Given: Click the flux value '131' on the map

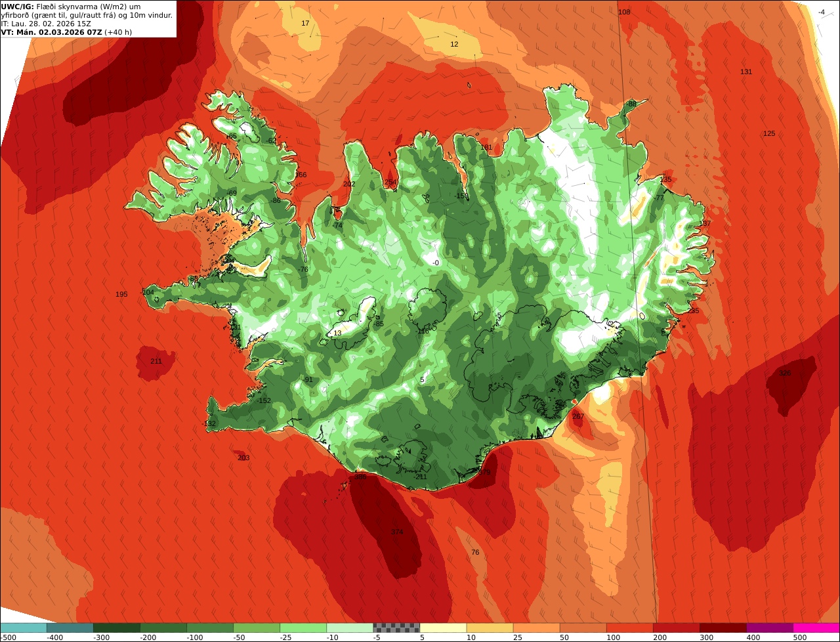Looking at the screenshot, I should [746, 72].
